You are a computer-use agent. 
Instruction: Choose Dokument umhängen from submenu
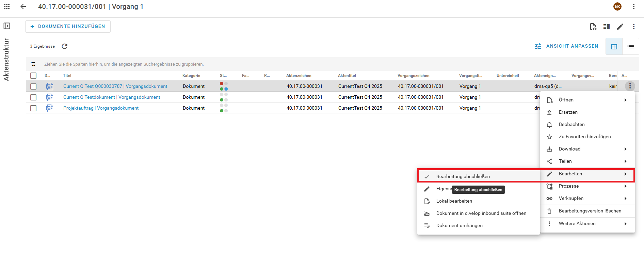tap(459, 225)
